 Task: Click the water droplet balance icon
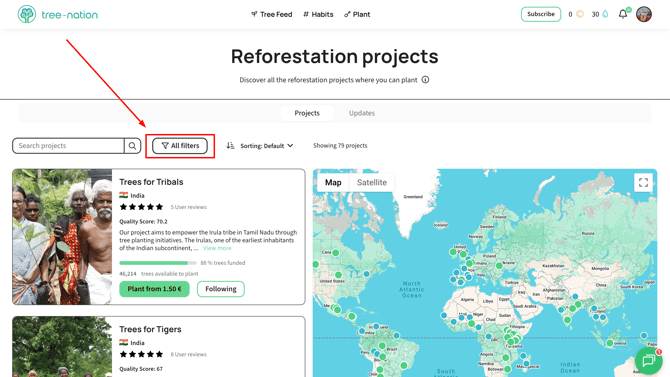605,14
